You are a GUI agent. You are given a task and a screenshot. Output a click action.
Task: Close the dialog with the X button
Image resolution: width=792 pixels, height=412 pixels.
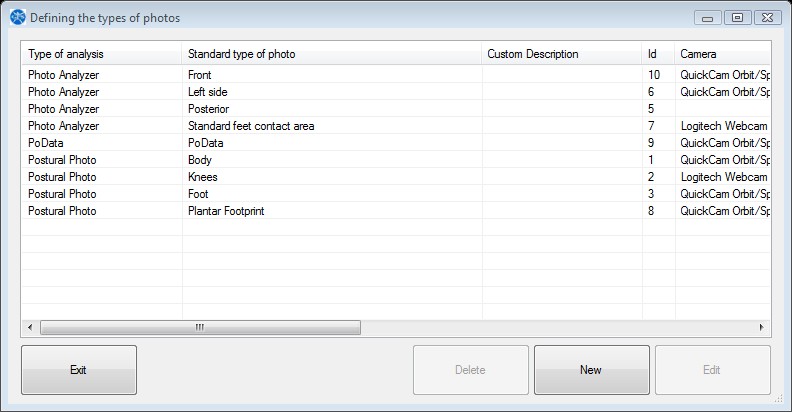tap(768, 18)
